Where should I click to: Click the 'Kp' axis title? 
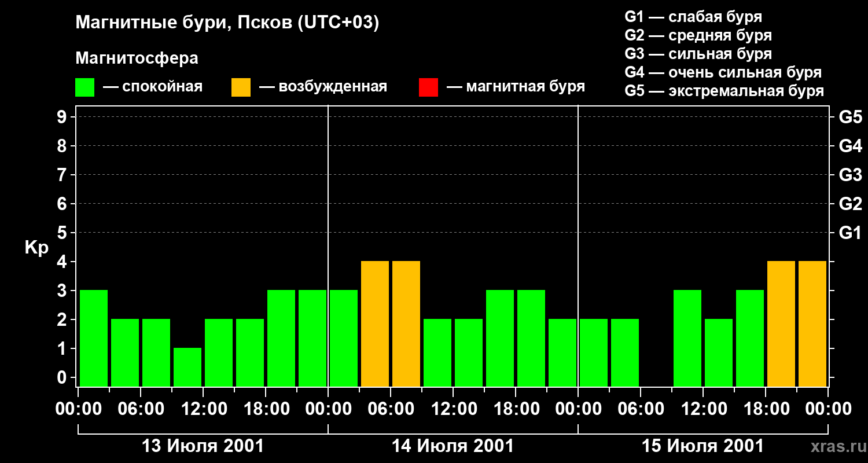(36, 248)
